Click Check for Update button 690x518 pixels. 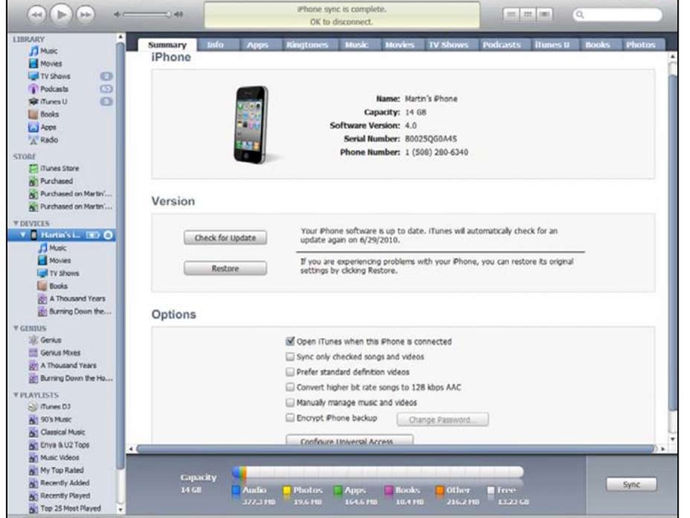coord(225,238)
